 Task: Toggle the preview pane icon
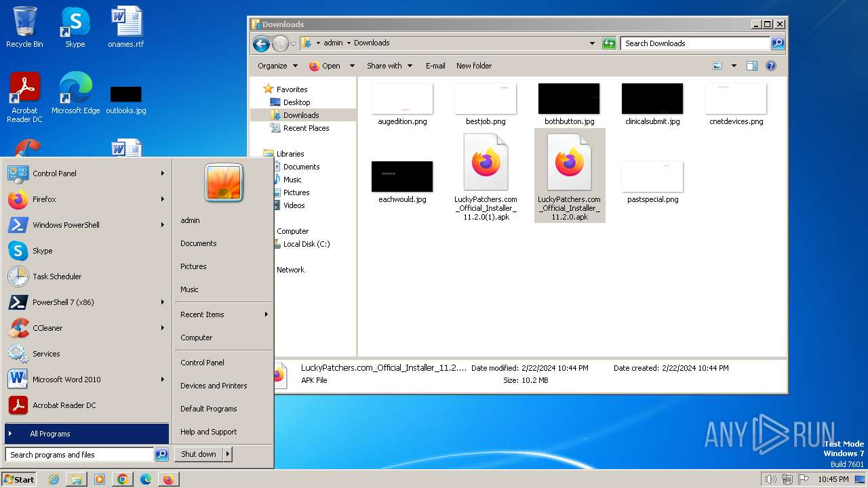point(751,66)
